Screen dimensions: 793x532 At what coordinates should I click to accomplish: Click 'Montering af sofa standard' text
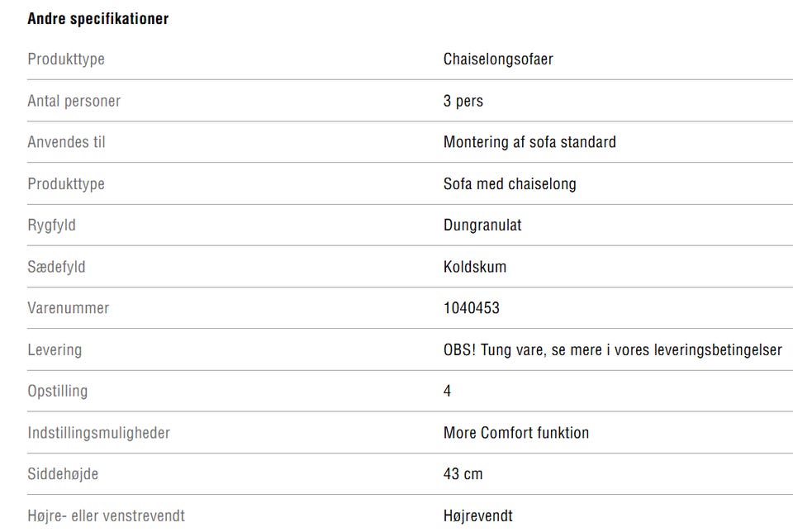point(529,142)
